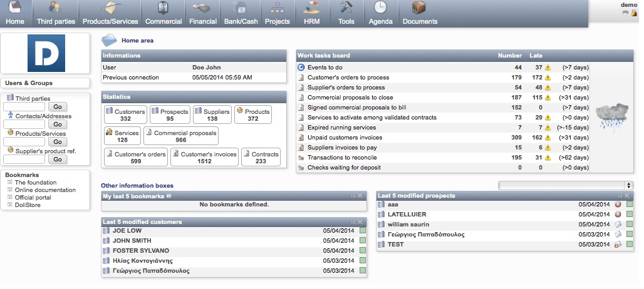The image size is (644, 289).
Task: Open the Commercial proposals statistics box
Action: point(180,136)
